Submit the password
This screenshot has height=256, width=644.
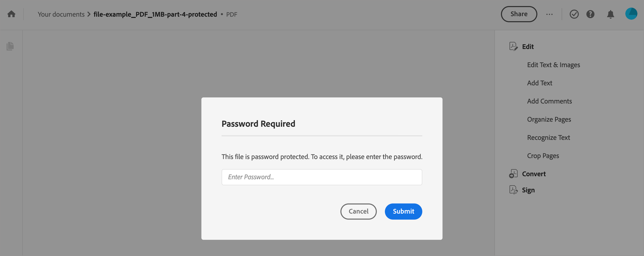tap(403, 211)
